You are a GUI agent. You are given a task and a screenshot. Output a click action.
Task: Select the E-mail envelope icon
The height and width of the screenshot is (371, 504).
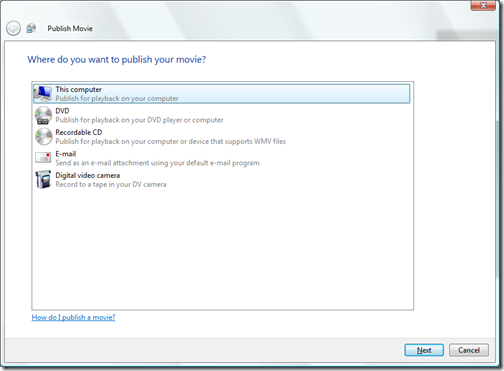point(43,158)
